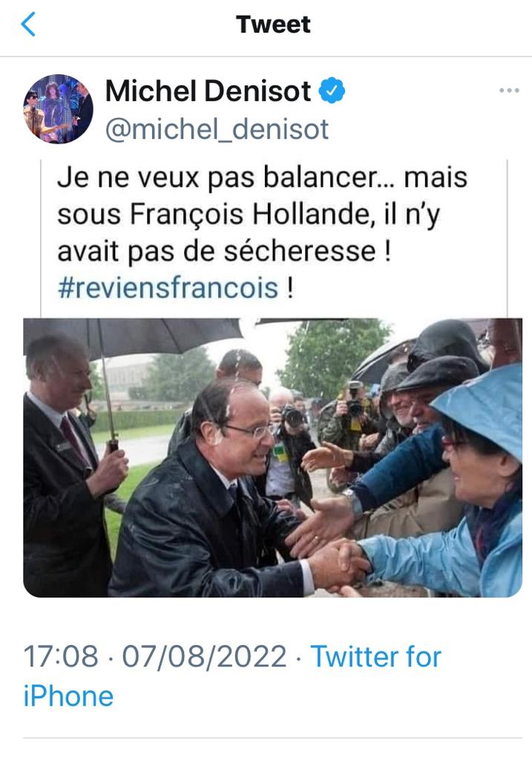This screenshot has height=760, width=532.
Task: Go back using the blue chevron arrow
Action: pos(29,24)
